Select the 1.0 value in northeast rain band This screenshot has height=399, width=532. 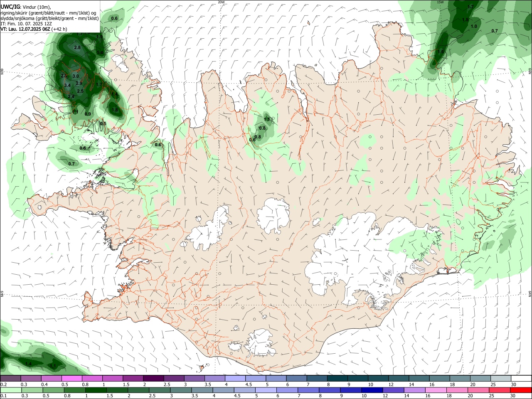474,26
